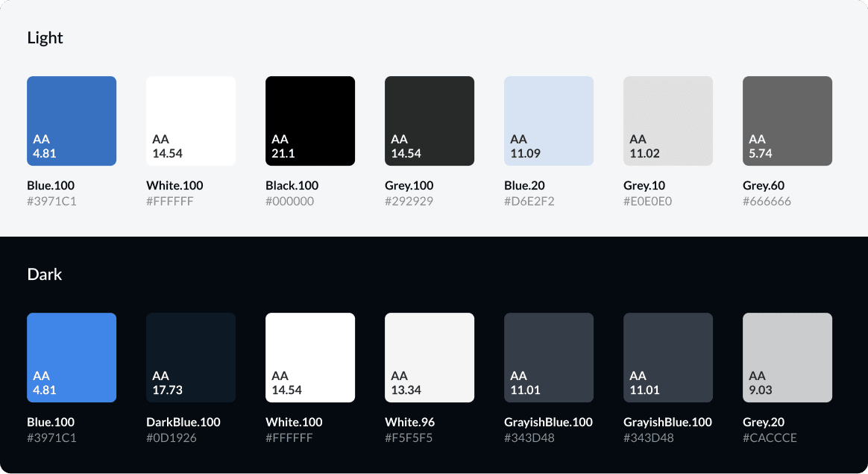
Task: Click the hex code "#000000"
Action: [x=289, y=202]
